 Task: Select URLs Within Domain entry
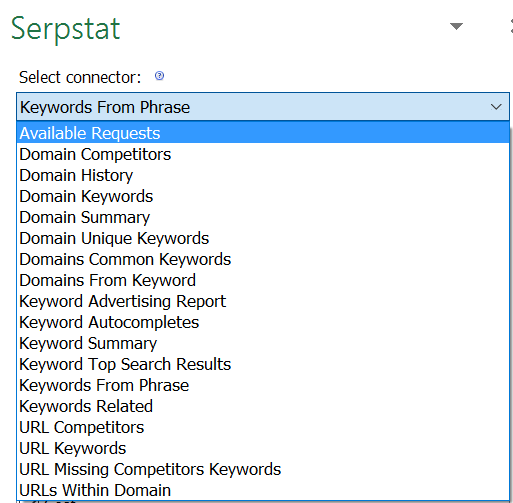pyautogui.click(x=263, y=490)
